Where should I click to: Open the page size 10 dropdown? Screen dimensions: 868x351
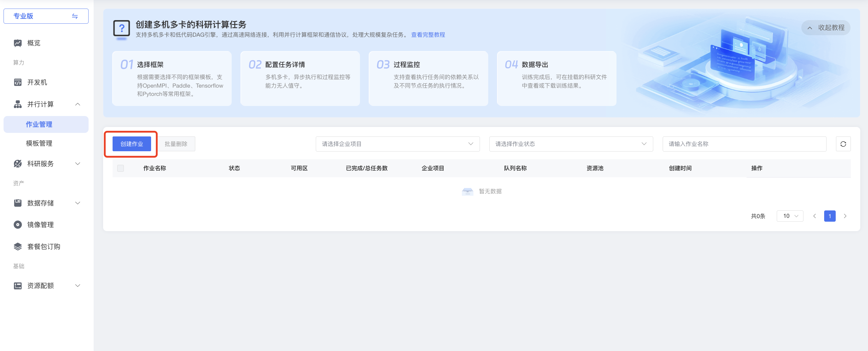coord(790,216)
